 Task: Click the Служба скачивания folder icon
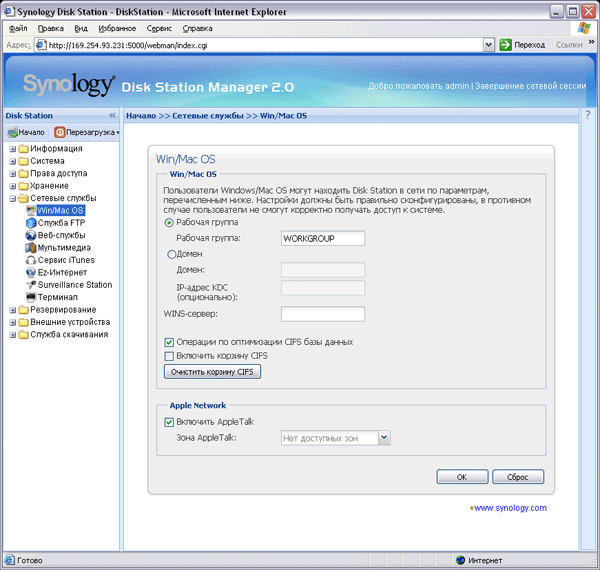click(x=24, y=334)
